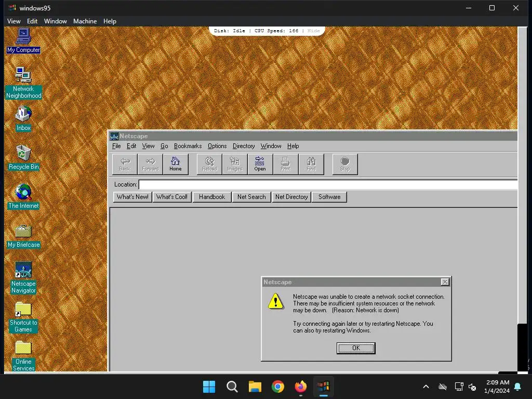Click the Print toolbar button
This screenshot has height=399, width=532.
(x=285, y=164)
